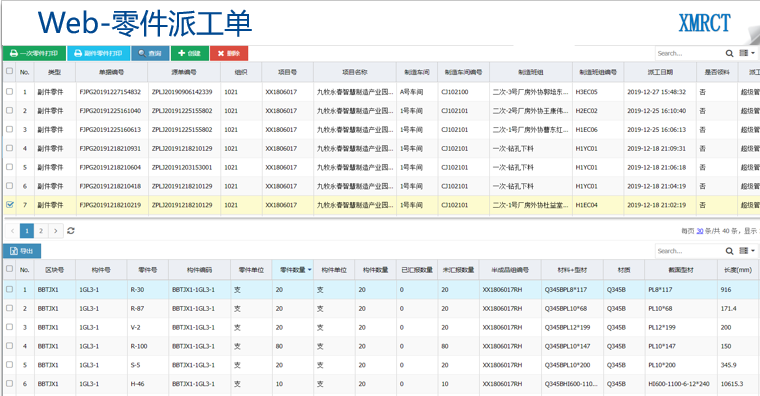
Task: Check the box for upper row FJPG20191225161040
Action: [x=9, y=110]
